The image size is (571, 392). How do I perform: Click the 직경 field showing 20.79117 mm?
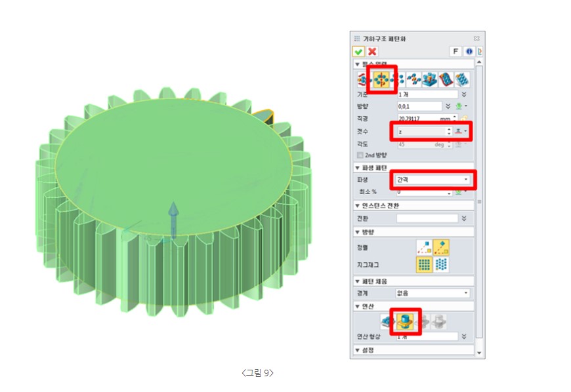click(x=425, y=119)
